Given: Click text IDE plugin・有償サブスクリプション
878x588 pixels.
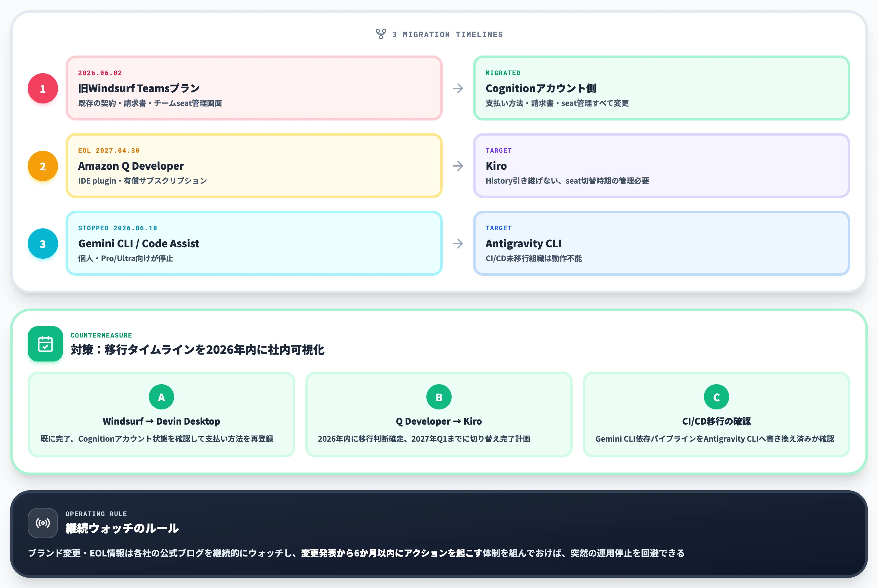Looking at the screenshot, I should pos(143,181).
